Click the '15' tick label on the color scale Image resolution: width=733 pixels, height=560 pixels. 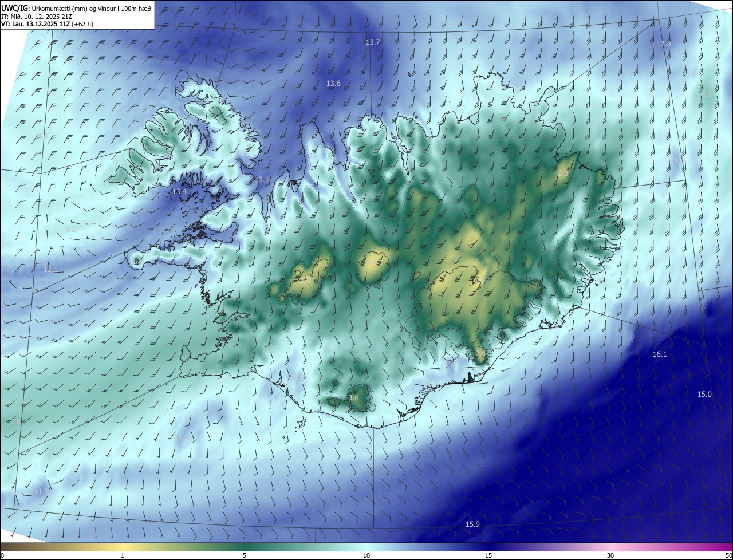pyautogui.click(x=488, y=556)
